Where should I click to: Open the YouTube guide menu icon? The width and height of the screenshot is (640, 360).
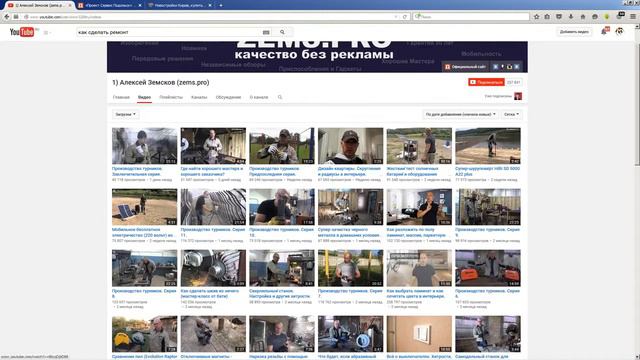click(46, 32)
